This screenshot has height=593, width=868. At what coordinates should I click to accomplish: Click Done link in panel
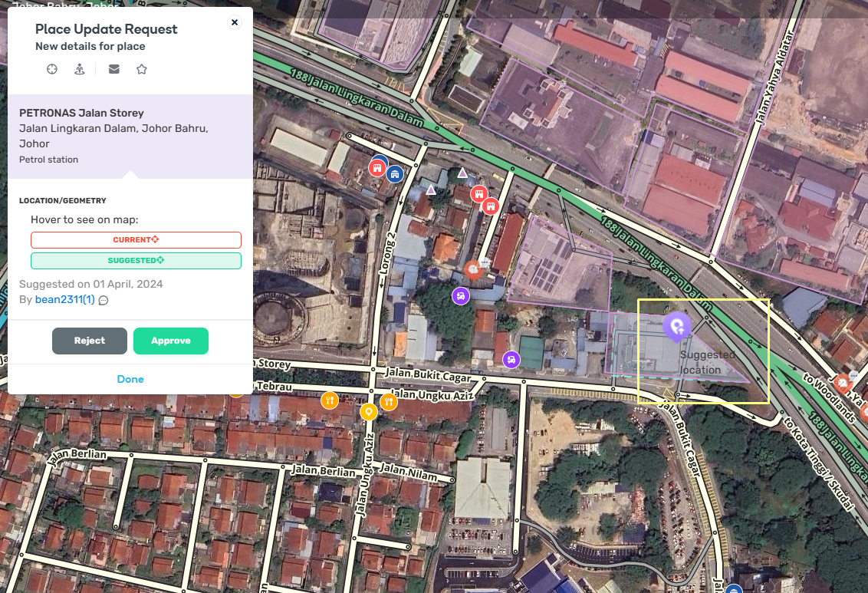[x=130, y=379]
